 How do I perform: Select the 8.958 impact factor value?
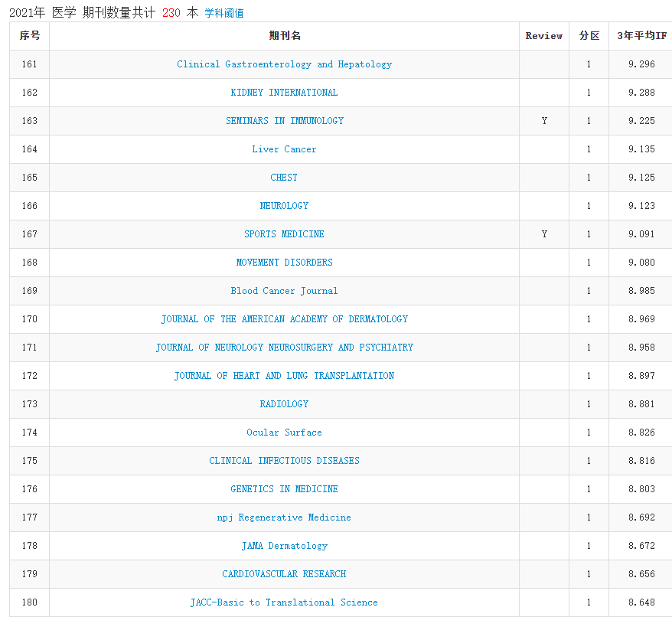pos(641,348)
